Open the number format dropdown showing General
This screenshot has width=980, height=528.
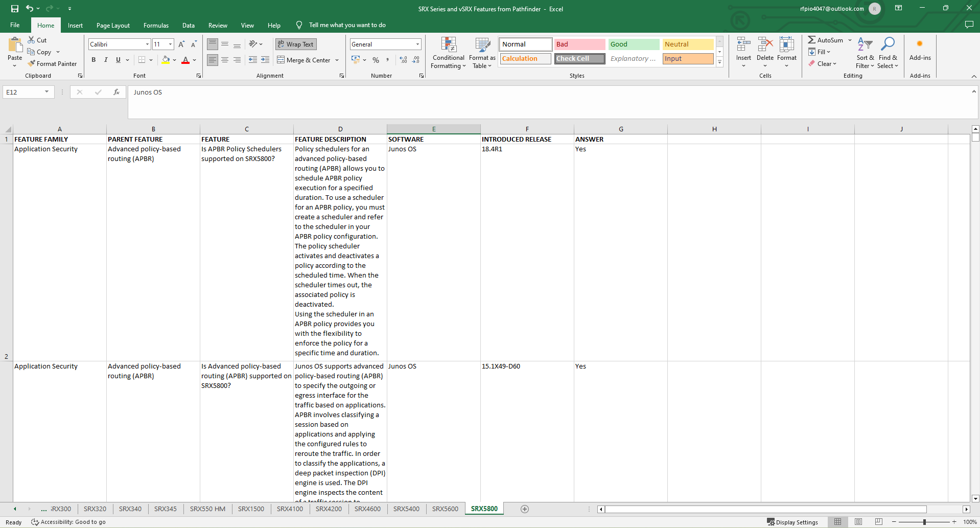click(x=417, y=44)
